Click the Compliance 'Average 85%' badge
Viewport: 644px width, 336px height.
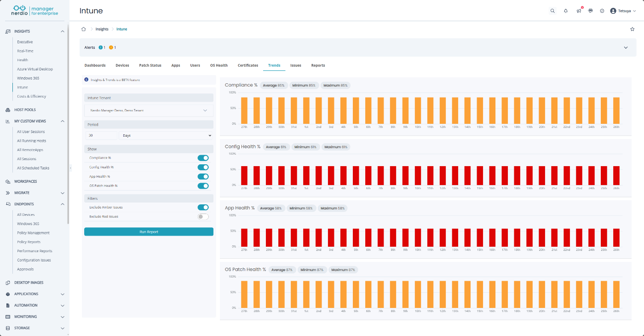[x=274, y=85]
